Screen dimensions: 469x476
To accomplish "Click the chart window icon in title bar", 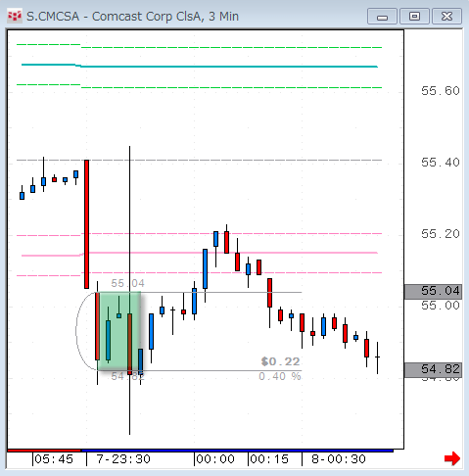I will coord(15,16).
